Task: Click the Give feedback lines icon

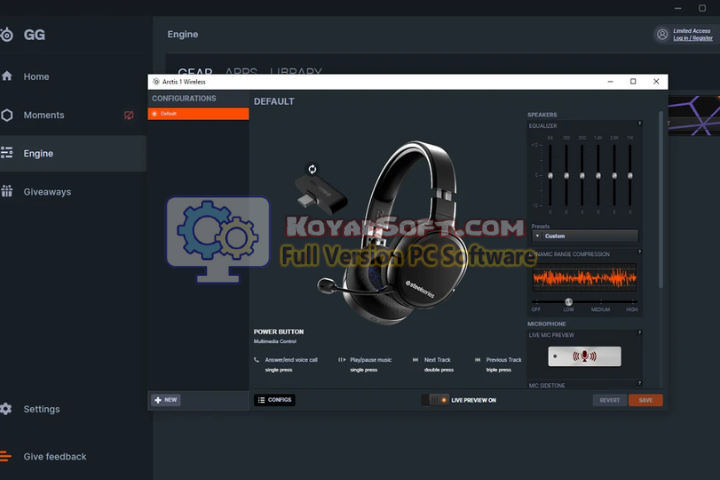Action: click(x=6, y=456)
